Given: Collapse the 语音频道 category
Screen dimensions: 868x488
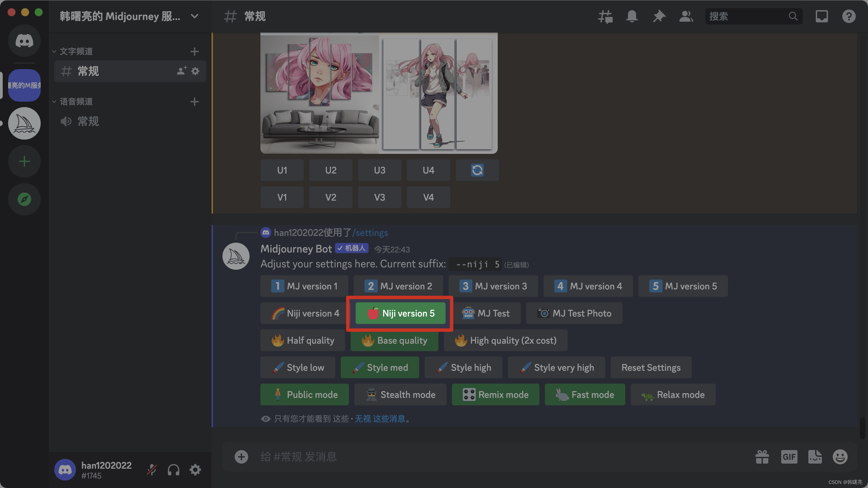Looking at the screenshot, I should coord(76,102).
